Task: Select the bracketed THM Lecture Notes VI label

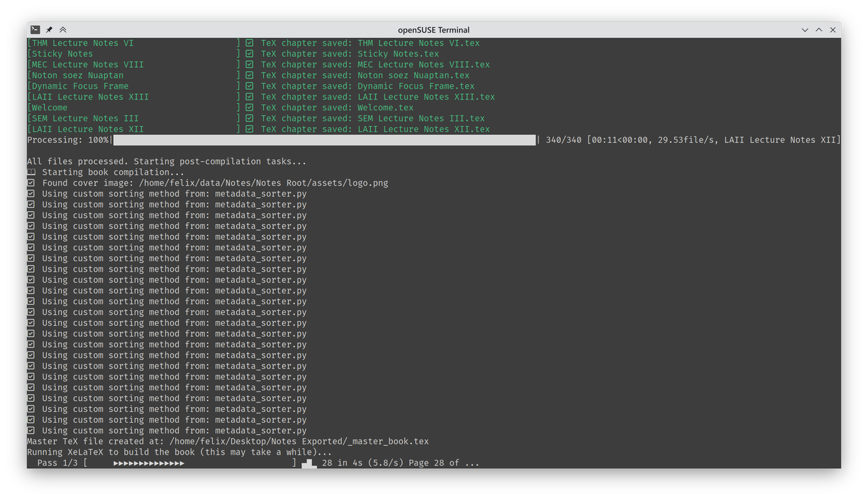Action: (x=134, y=43)
